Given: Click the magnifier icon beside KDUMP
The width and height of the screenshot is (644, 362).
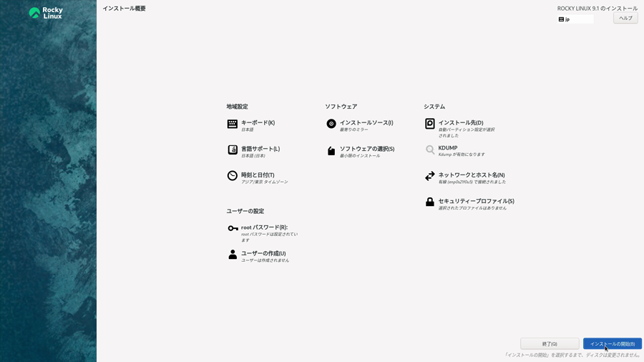Looking at the screenshot, I should pyautogui.click(x=430, y=150).
